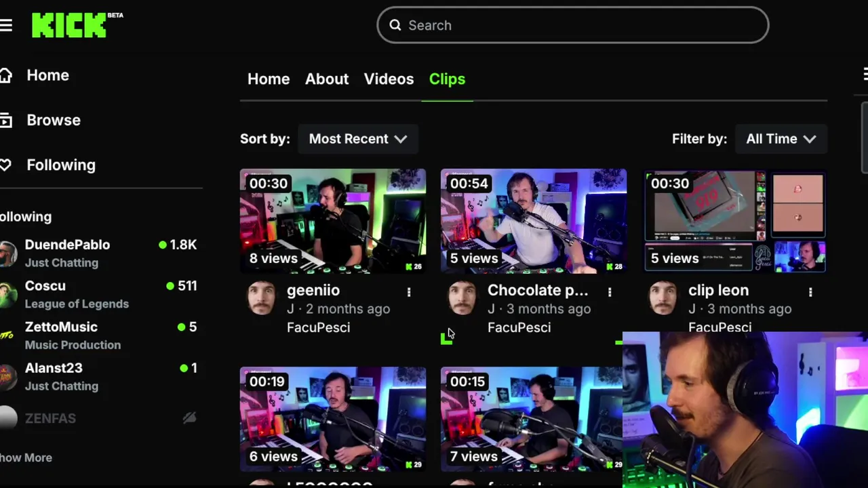
Task: Click the page vertical scrollbar
Action: point(865,138)
